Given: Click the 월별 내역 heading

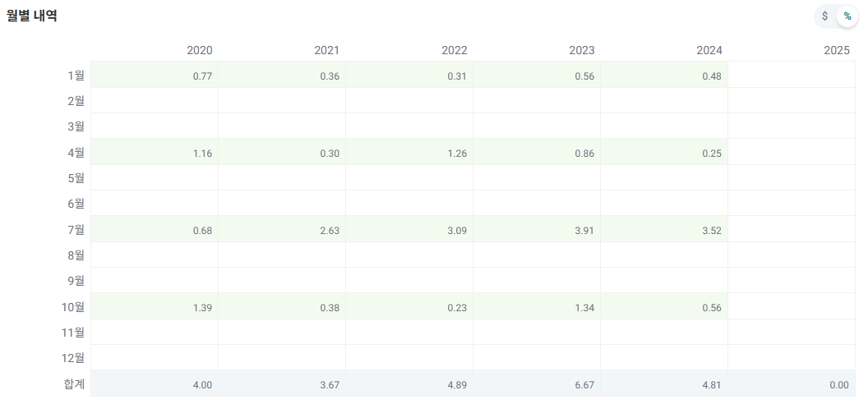Looking at the screenshot, I should pos(31,16).
